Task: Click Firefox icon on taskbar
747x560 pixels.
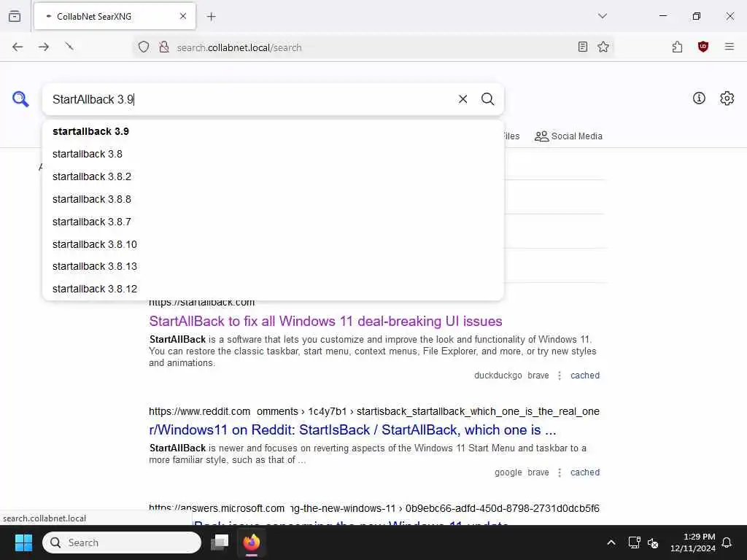Action: tap(252, 542)
